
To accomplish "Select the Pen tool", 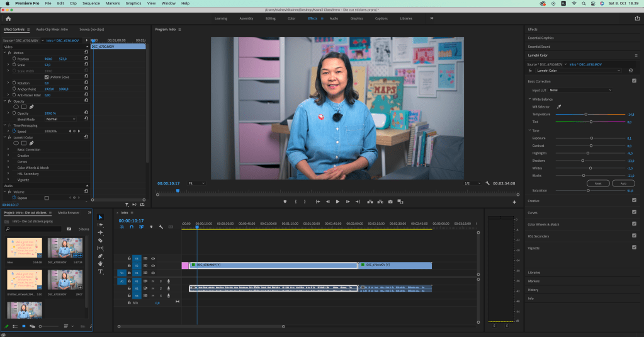I will point(100,256).
